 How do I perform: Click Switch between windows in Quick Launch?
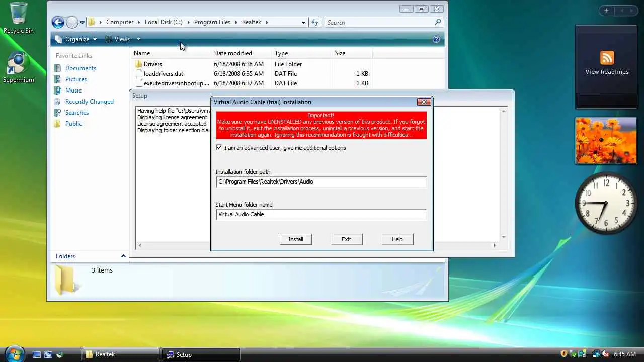pyautogui.click(x=48, y=354)
